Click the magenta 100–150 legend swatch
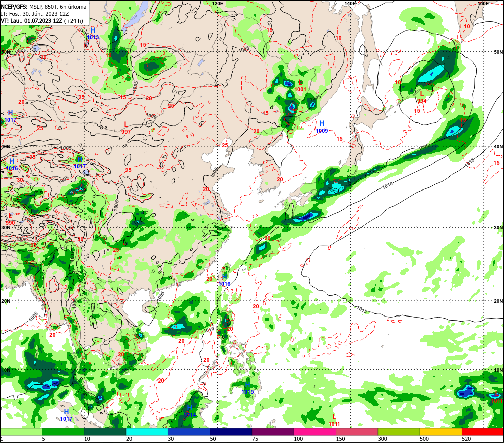Screen dimensions: 504x443 pyautogui.click(x=314, y=432)
